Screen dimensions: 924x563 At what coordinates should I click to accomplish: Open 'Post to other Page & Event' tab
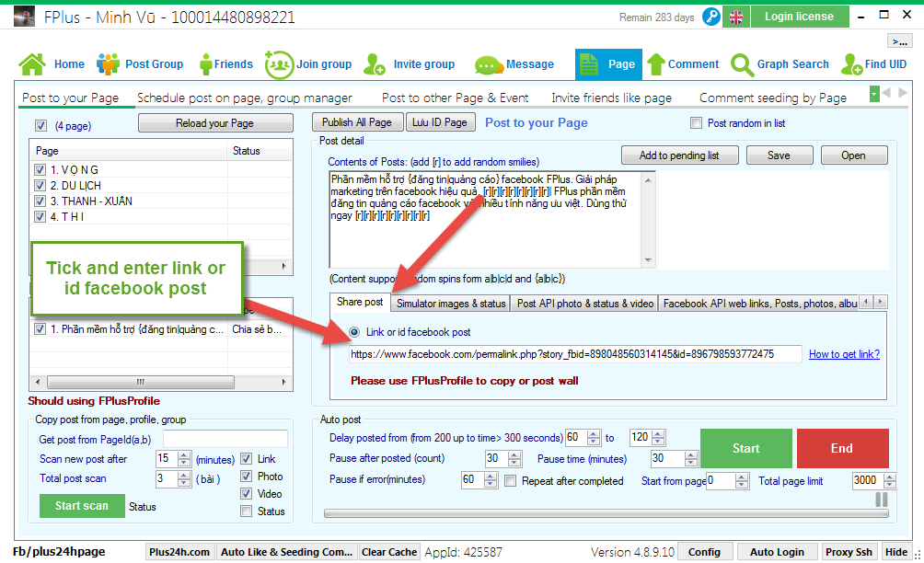point(455,98)
